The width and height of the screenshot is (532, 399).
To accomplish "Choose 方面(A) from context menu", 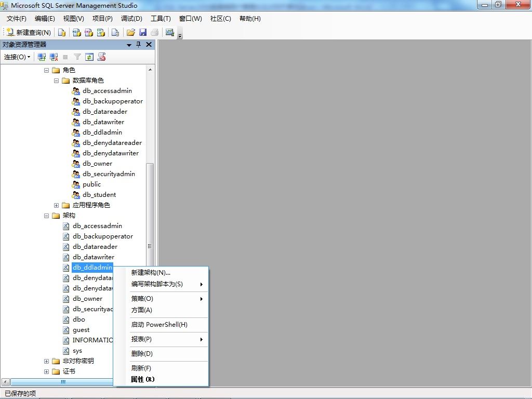I will tap(161, 310).
